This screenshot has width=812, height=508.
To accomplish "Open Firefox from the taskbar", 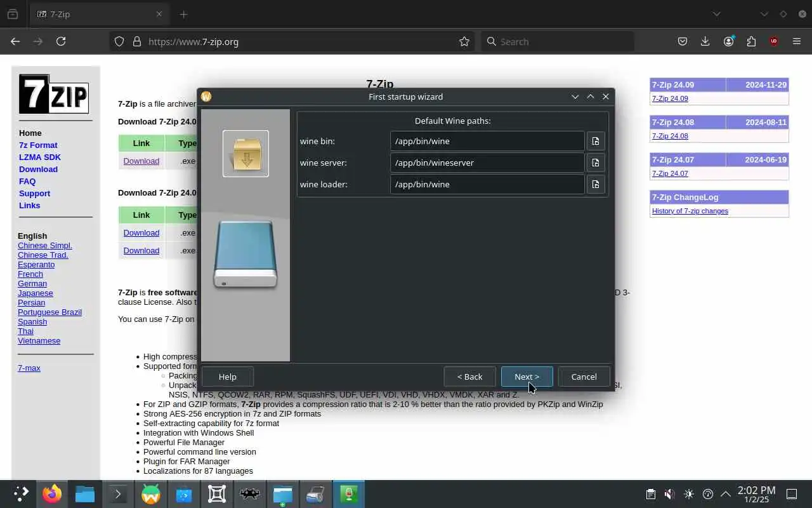I will 52,494.
